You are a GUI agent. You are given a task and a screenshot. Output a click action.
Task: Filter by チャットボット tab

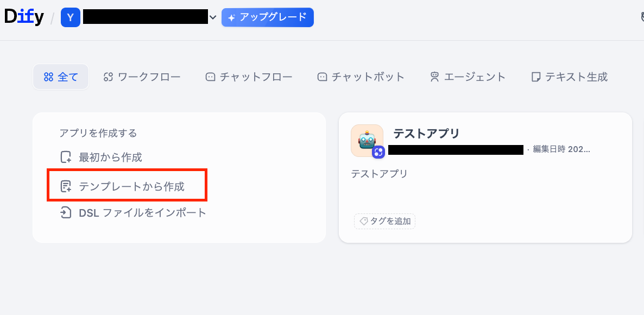tap(361, 77)
